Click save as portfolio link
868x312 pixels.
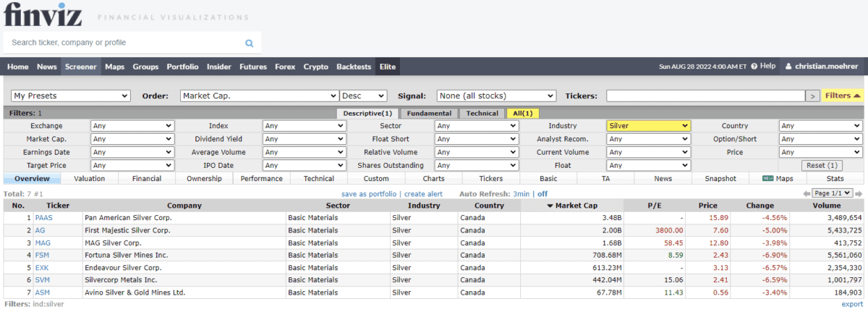(369, 194)
